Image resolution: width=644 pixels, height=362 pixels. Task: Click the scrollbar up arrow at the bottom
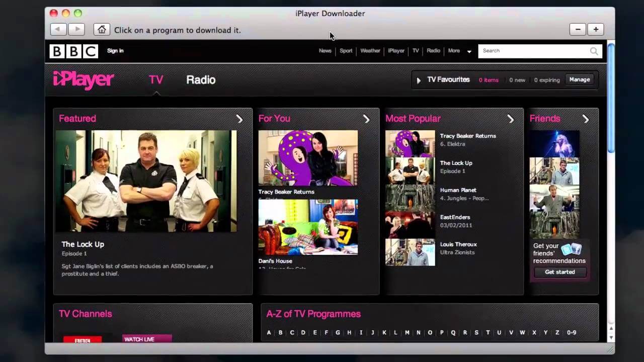(x=611, y=329)
